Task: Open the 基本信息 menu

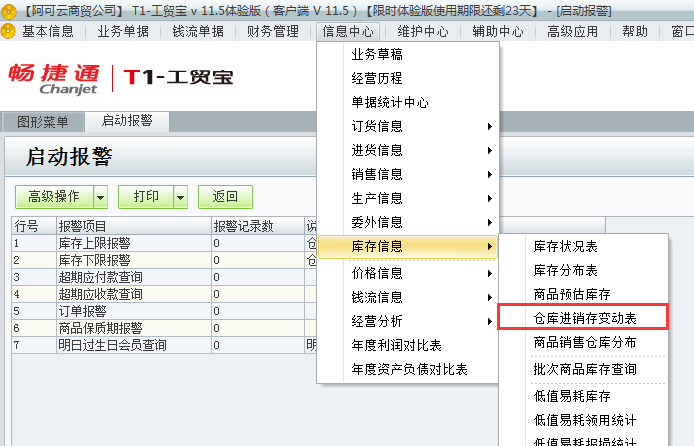Action: tap(48, 31)
